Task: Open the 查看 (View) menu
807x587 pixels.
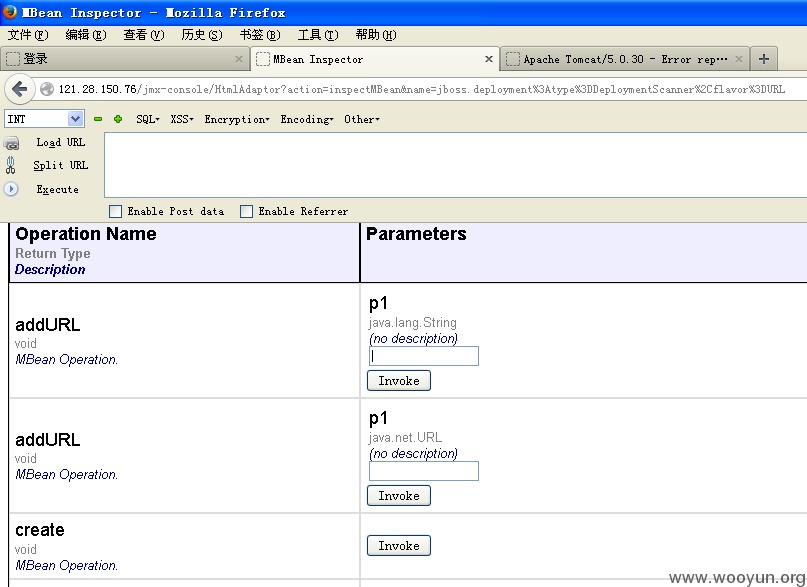Action: [144, 35]
